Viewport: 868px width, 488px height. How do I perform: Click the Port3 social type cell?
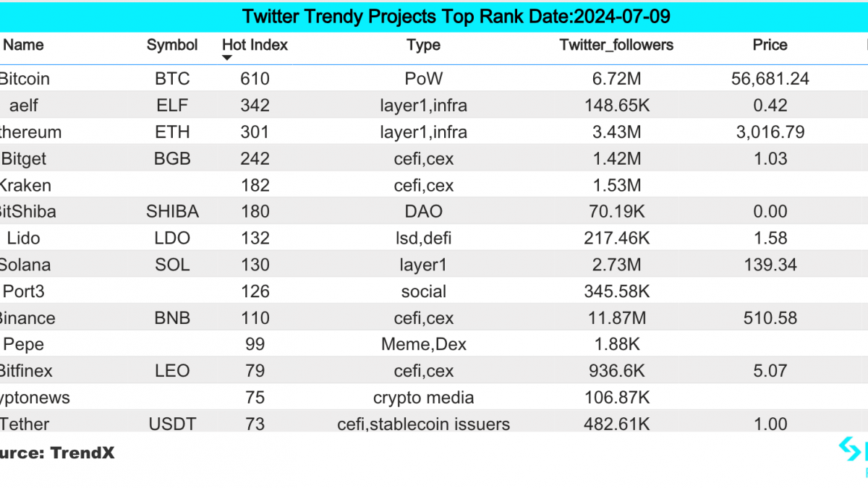point(424,292)
